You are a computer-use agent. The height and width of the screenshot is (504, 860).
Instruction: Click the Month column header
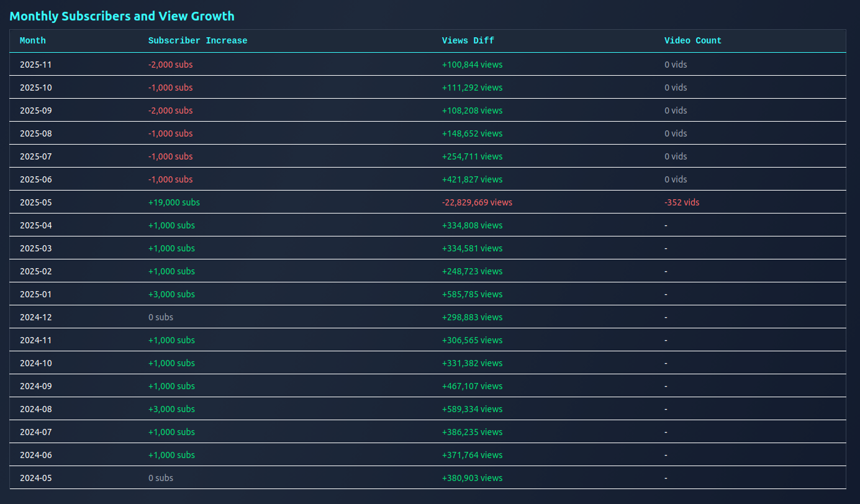tap(33, 41)
